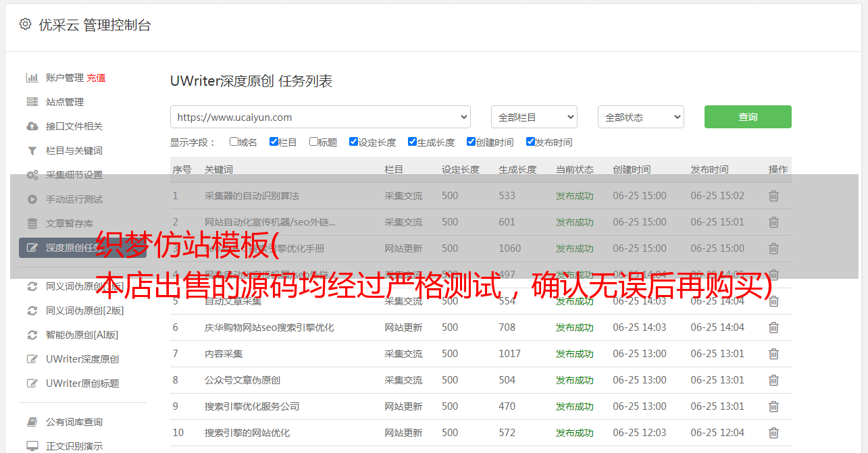Open the 全部栏目 dropdown
The width and height of the screenshot is (868, 453).
click(x=534, y=117)
